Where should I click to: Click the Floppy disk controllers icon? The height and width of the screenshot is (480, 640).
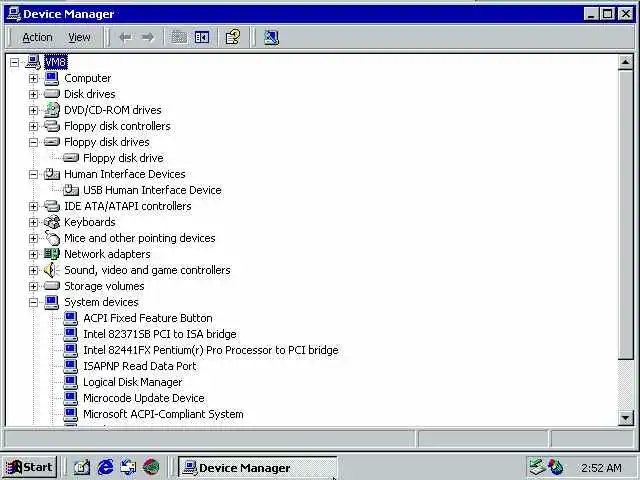pyautogui.click(x=52, y=126)
